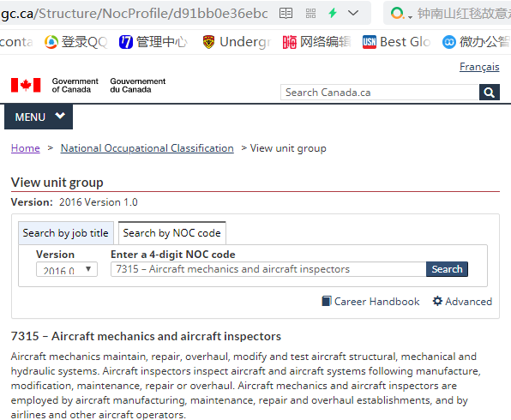Click the 360 search engine icon

coord(397,13)
